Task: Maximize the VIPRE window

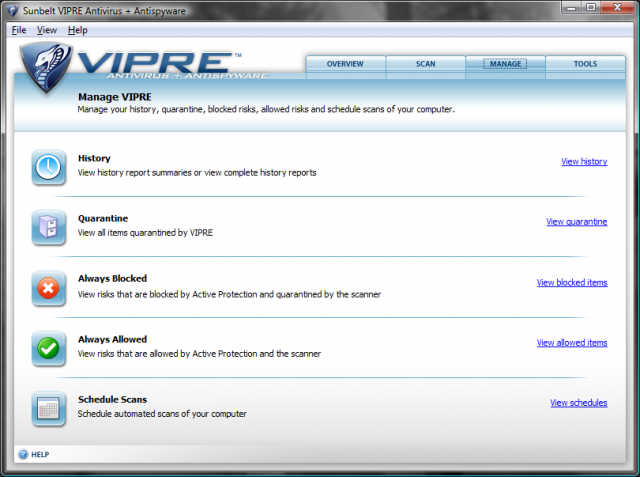Action: coord(591,7)
